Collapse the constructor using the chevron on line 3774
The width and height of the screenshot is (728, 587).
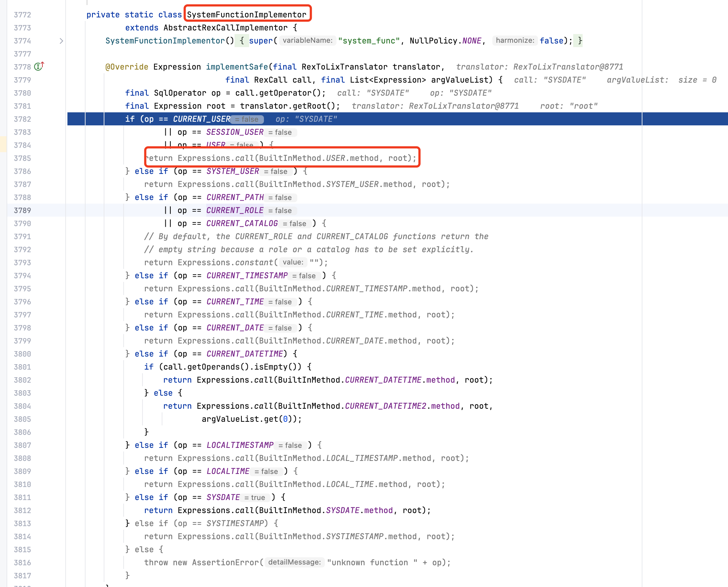coord(62,41)
